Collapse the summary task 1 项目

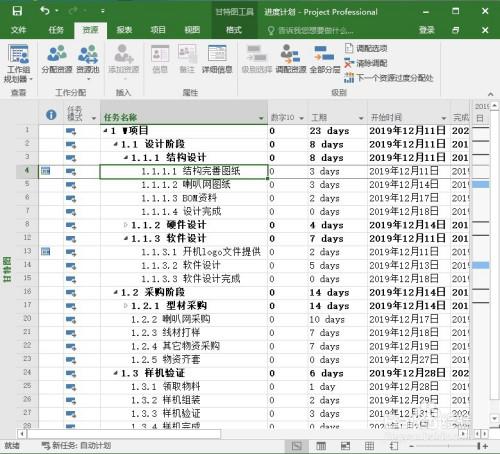[105, 131]
